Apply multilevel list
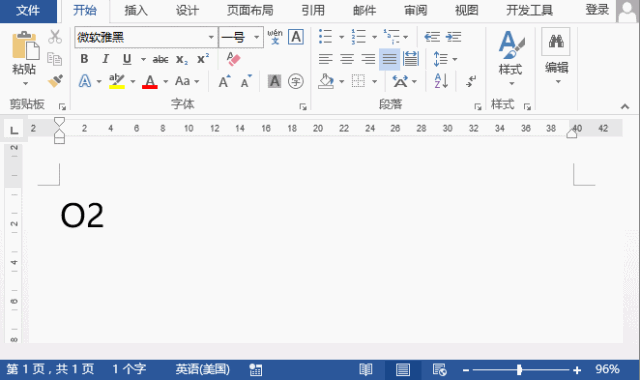 pos(391,37)
